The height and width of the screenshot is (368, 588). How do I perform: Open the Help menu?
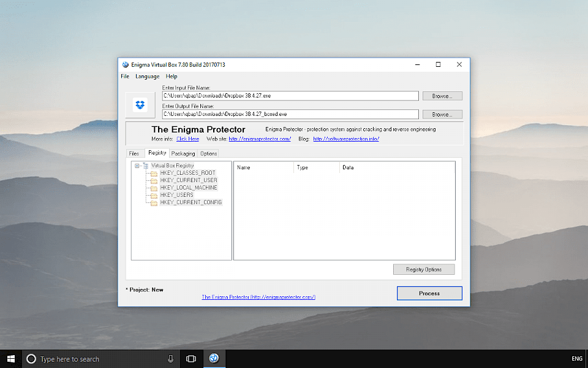[171, 76]
